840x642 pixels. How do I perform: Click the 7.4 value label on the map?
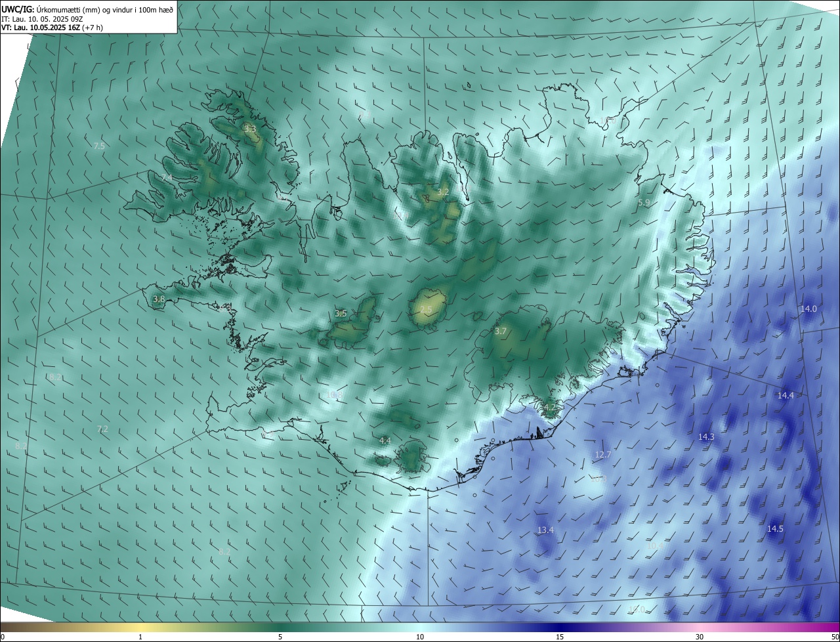click(167, 178)
